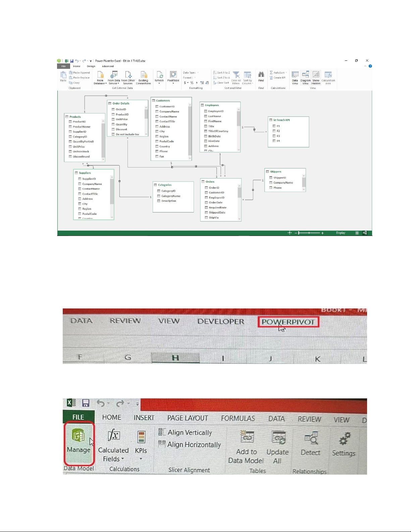Image resolution: width=411 pixels, height=532 pixels.
Task: Open the KPIs traffic-light icon
Action: pyautogui.click(x=141, y=437)
